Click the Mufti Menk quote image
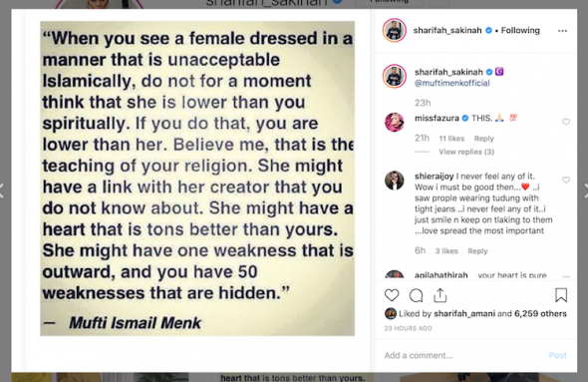 click(197, 179)
